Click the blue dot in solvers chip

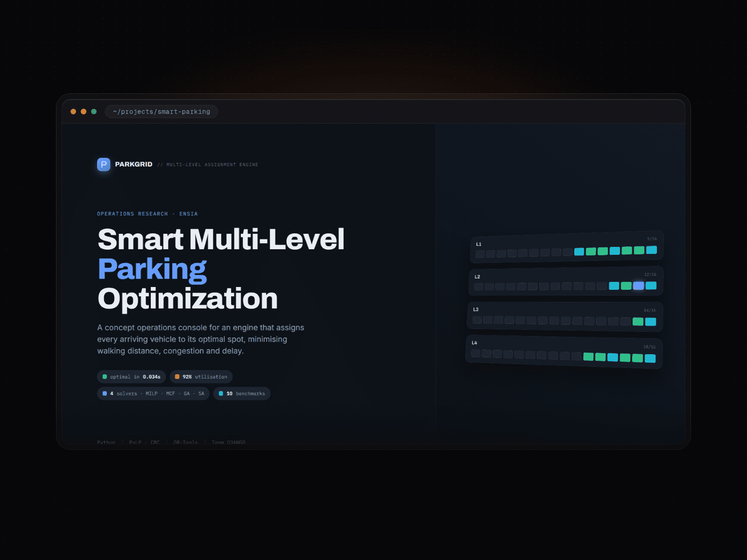pos(105,393)
